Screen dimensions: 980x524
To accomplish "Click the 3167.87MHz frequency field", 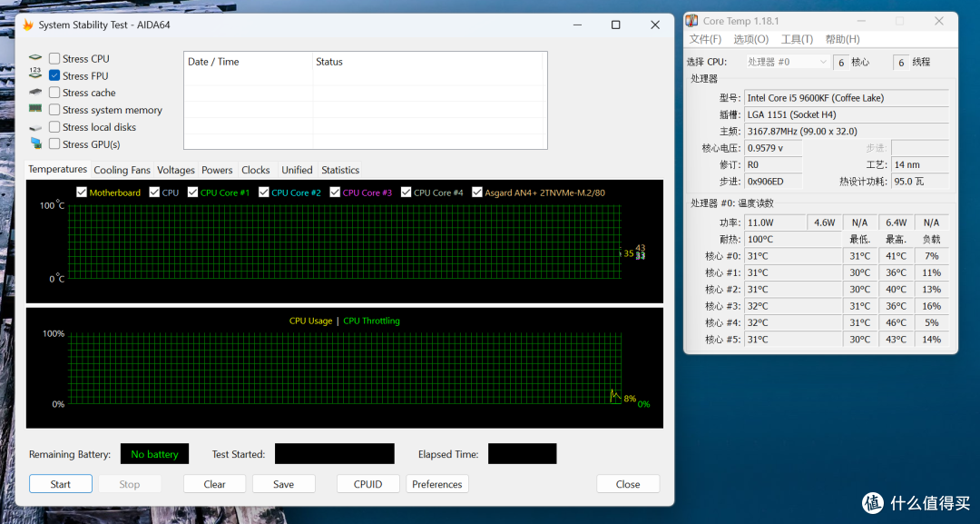I will point(847,132).
